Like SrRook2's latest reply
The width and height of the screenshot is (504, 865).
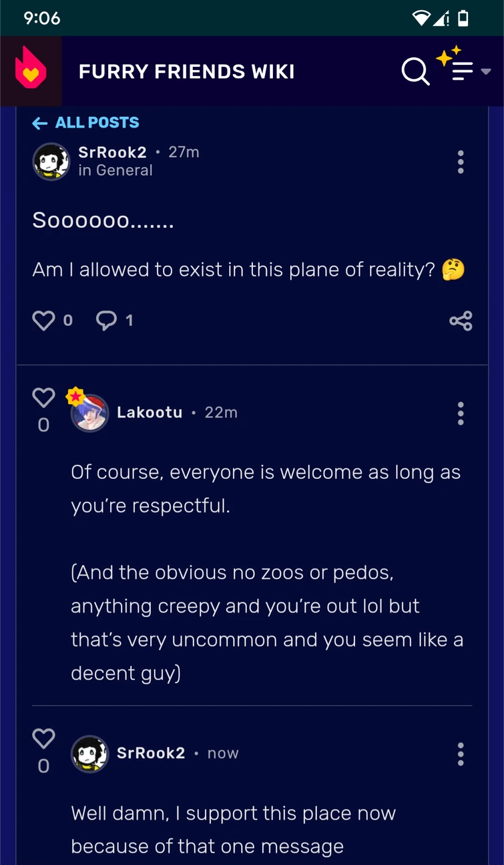[x=43, y=739]
